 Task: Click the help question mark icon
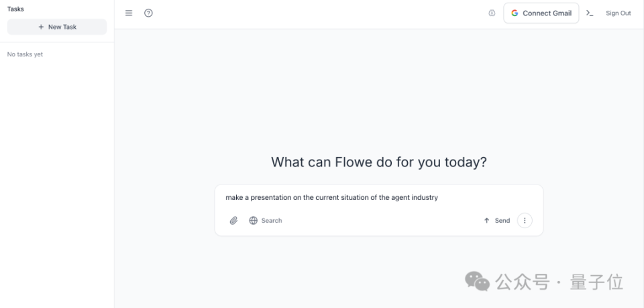(x=148, y=13)
